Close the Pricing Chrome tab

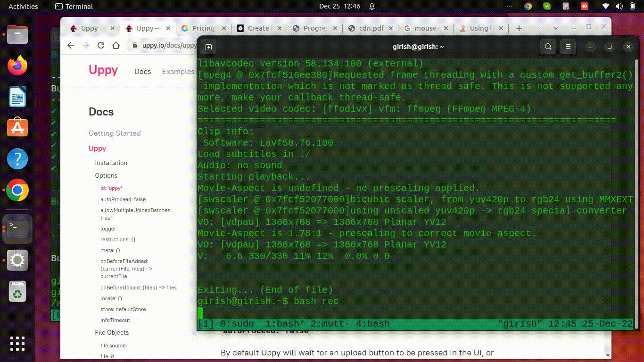click(224, 28)
